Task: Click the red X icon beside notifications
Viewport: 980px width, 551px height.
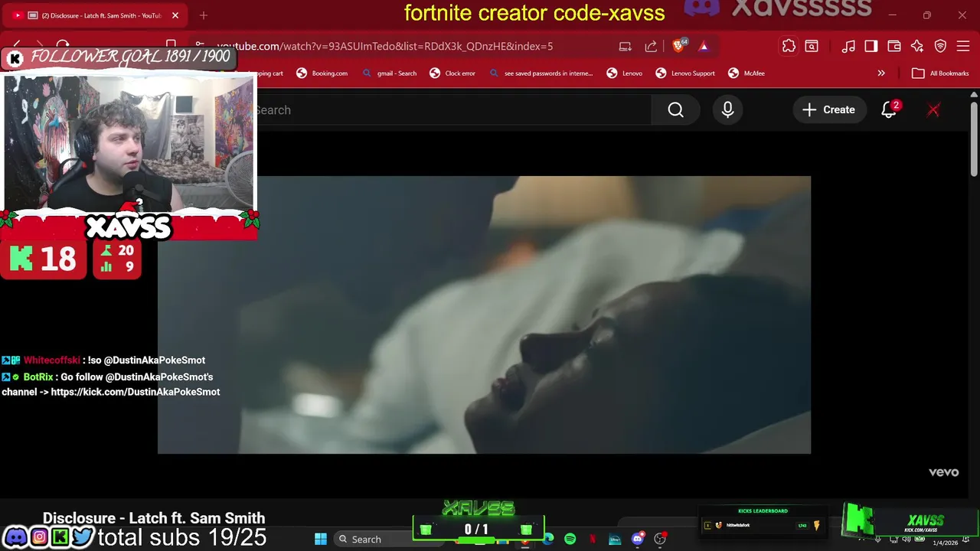Action: pyautogui.click(x=933, y=110)
